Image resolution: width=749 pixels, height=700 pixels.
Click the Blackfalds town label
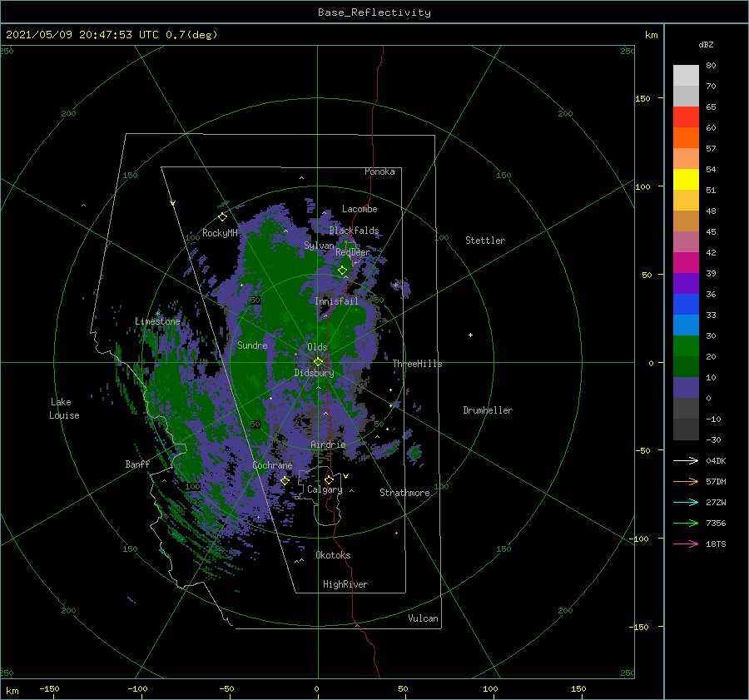click(x=354, y=231)
